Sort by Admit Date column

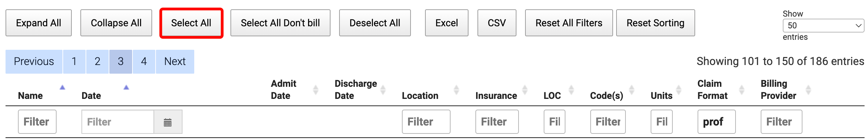click(315, 90)
